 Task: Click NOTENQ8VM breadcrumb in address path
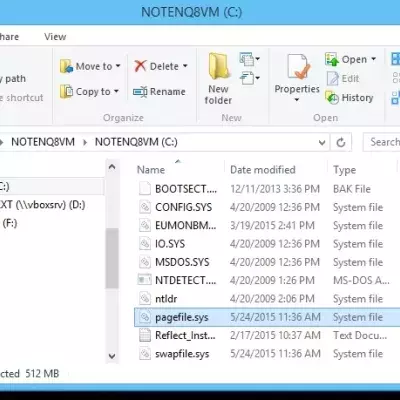point(43,142)
